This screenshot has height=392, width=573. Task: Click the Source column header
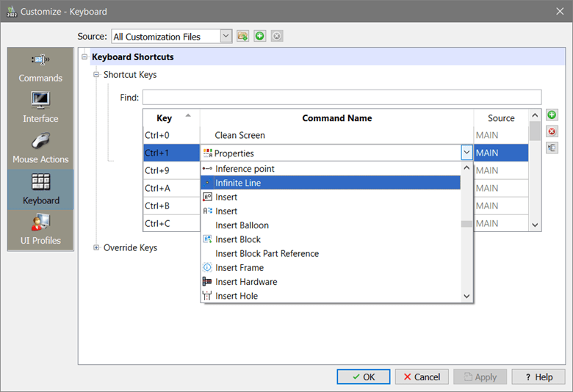(x=501, y=118)
